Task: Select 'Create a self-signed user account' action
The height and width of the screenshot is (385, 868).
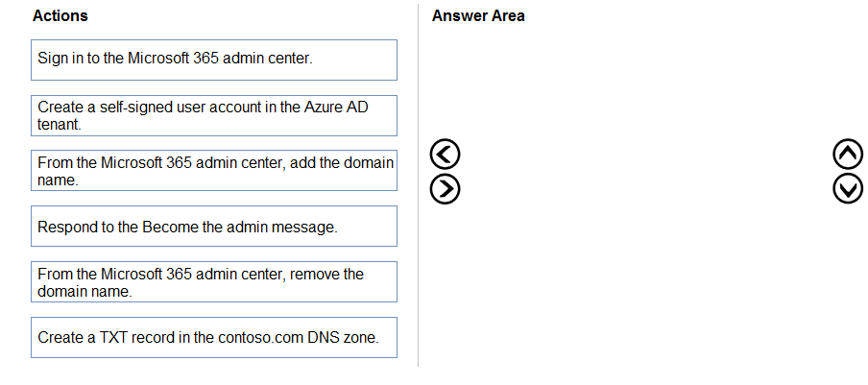Action: tap(213, 115)
